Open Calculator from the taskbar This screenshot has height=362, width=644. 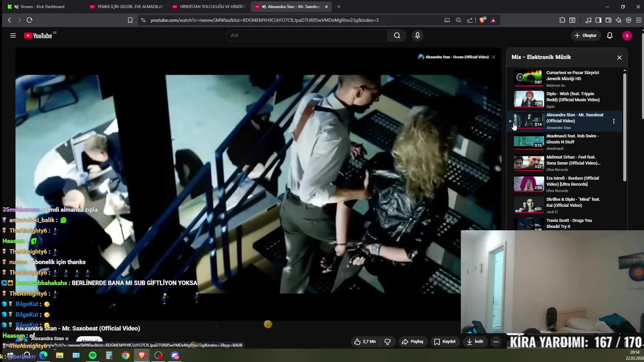pos(109,355)
